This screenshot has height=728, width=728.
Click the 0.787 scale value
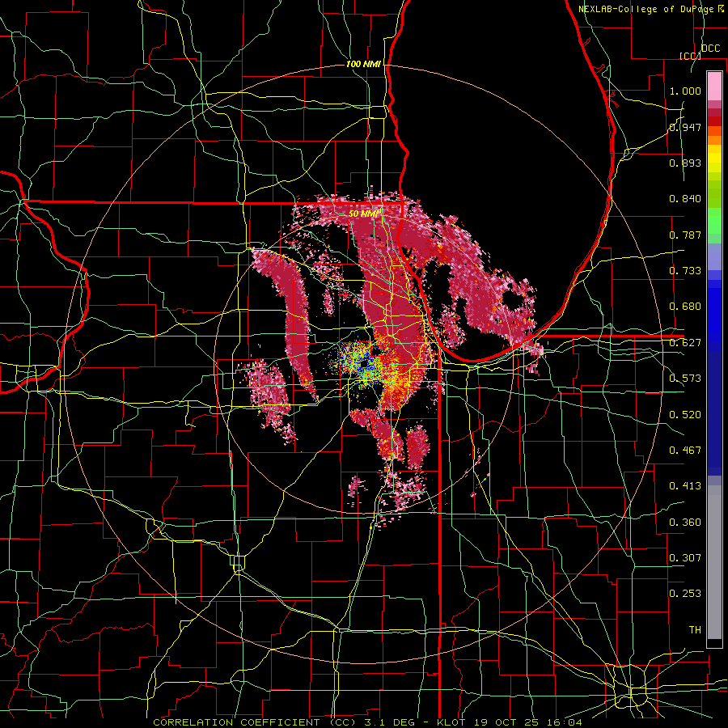point(685,235)
